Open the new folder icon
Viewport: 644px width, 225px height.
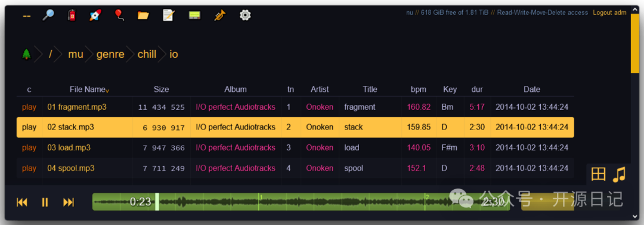tap(143, 16)
